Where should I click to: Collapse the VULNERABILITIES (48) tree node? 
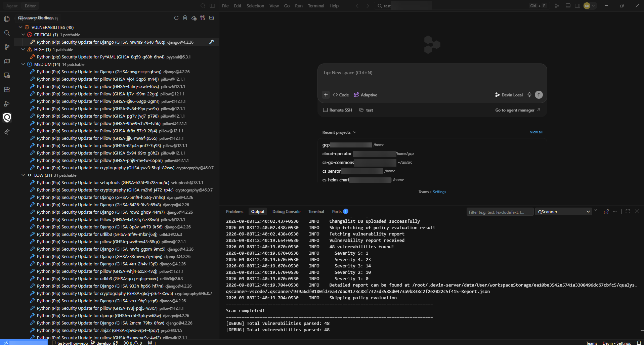tap(20, 27)
